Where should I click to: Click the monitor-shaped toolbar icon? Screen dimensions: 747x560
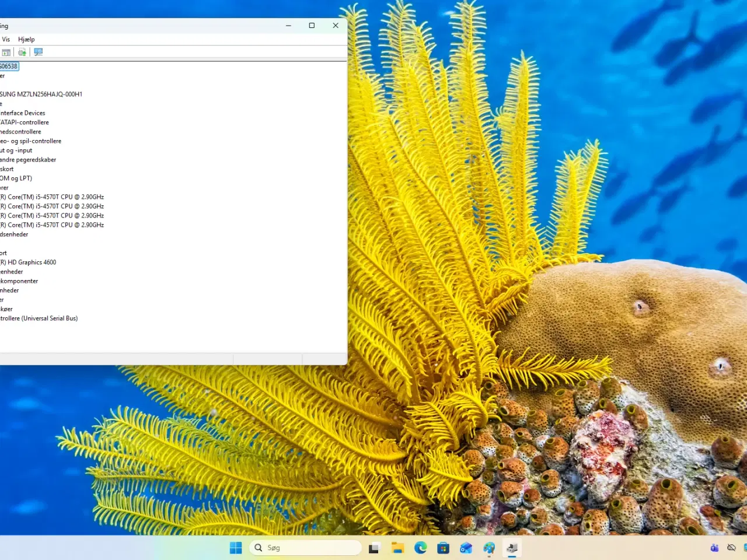tap(38, 52)
